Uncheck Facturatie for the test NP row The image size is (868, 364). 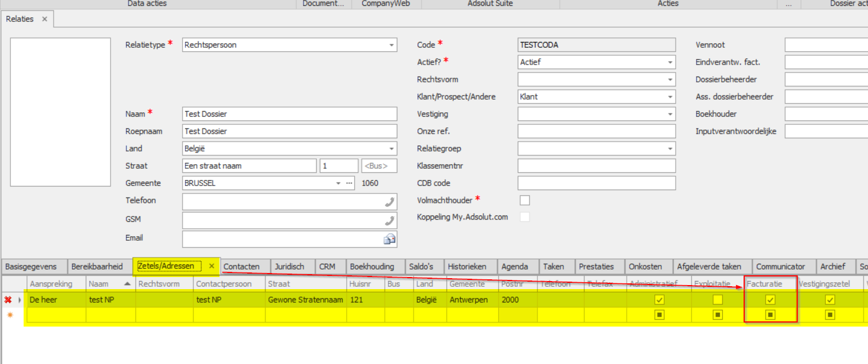[770, 299]
